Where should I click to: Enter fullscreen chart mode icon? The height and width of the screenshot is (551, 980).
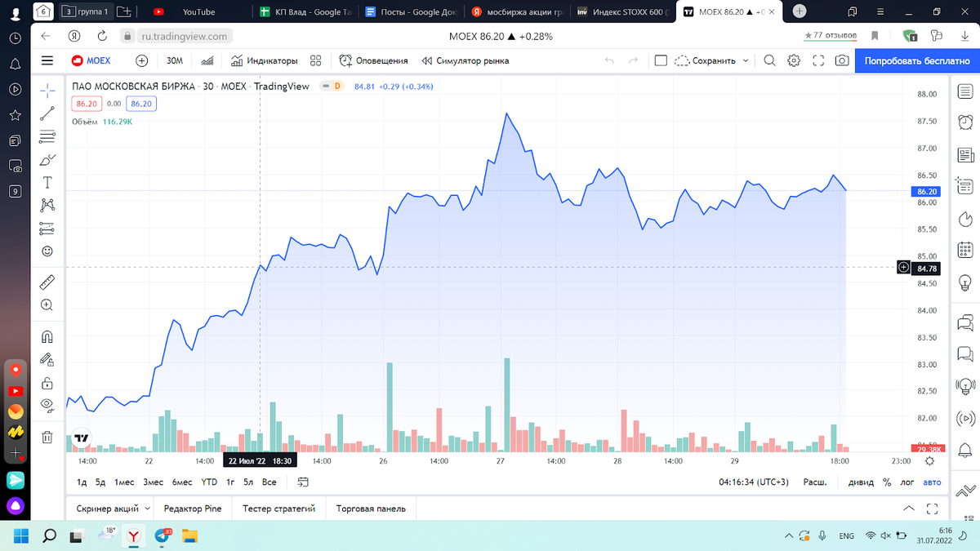point(818,60)
